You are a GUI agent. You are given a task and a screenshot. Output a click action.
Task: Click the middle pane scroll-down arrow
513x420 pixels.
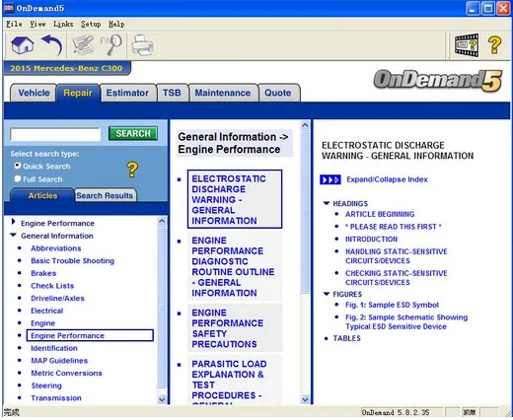[x=305, y=399]
